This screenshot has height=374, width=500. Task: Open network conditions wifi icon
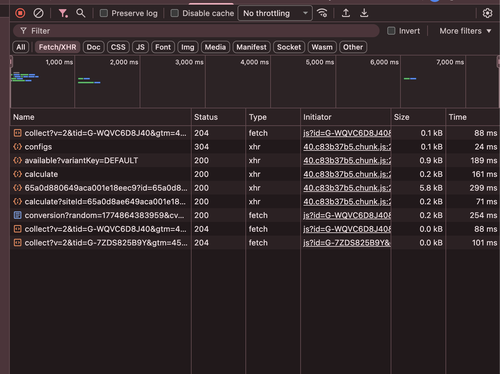point(322,13)
